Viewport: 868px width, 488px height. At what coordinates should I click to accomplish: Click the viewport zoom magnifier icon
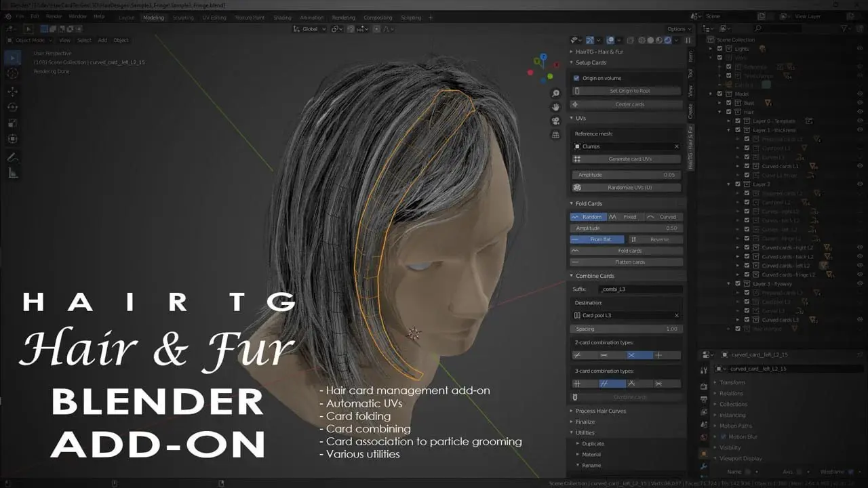tap(556, 94)
